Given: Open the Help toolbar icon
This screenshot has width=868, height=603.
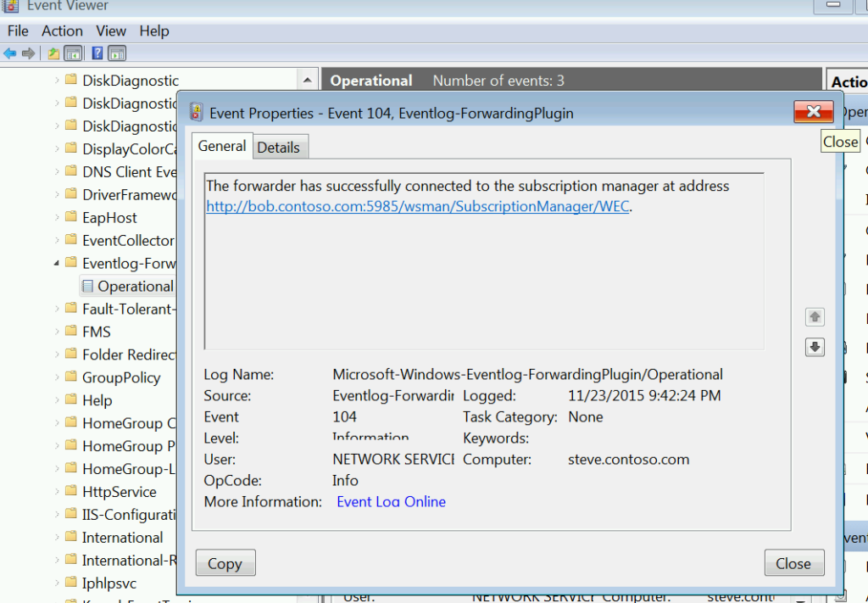Looking at the screenshot, I should pyautogui.click(x=97, y=53).
